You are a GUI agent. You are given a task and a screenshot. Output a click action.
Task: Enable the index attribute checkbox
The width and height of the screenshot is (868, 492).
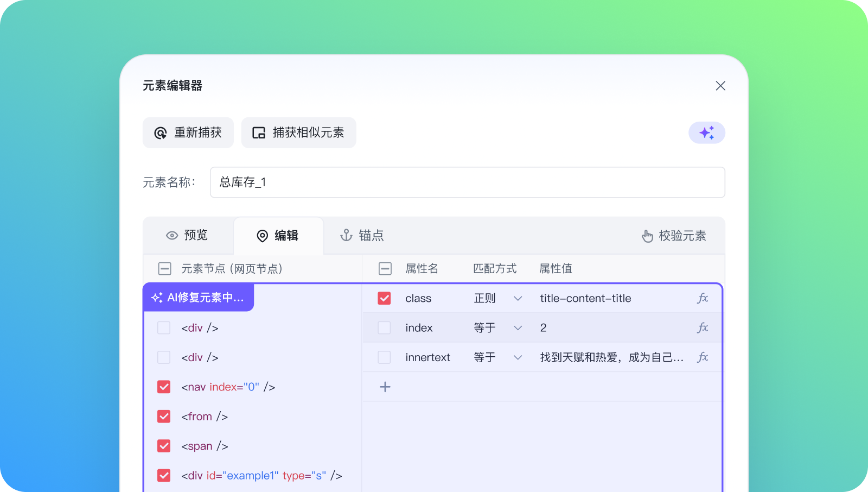pos(384,327)
